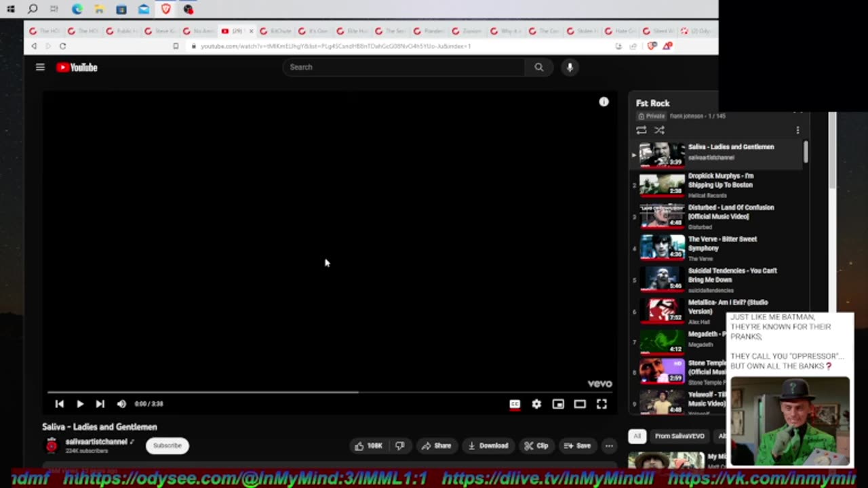Start voice search with the microphone
The width and height of the screenshot is (868, 488).
click(x=570, y=67)
